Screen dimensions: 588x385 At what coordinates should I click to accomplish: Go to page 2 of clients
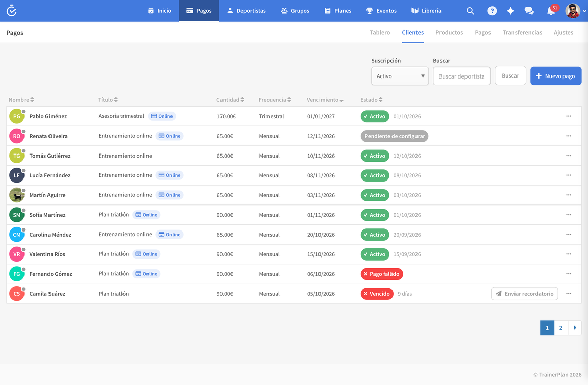coord(561,328)
